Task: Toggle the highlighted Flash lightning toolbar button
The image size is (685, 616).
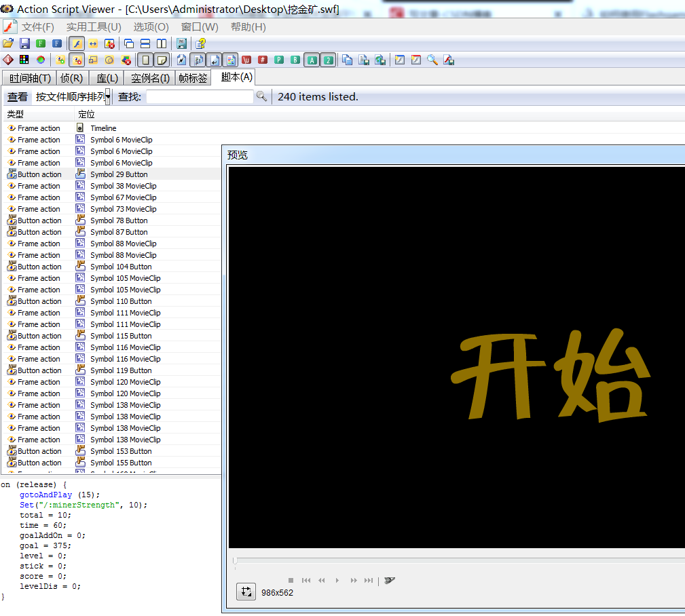Action: [77, 43]
